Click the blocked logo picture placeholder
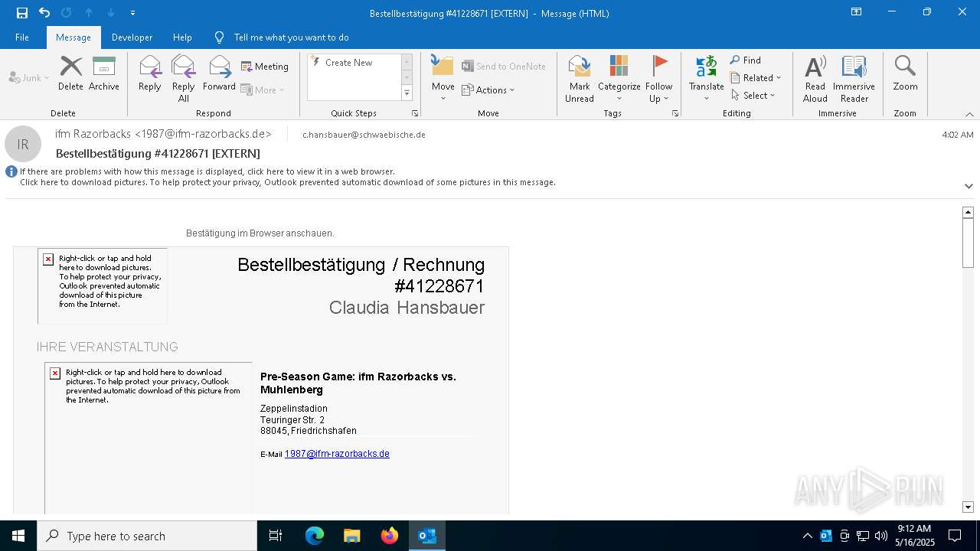 [103, 285]
